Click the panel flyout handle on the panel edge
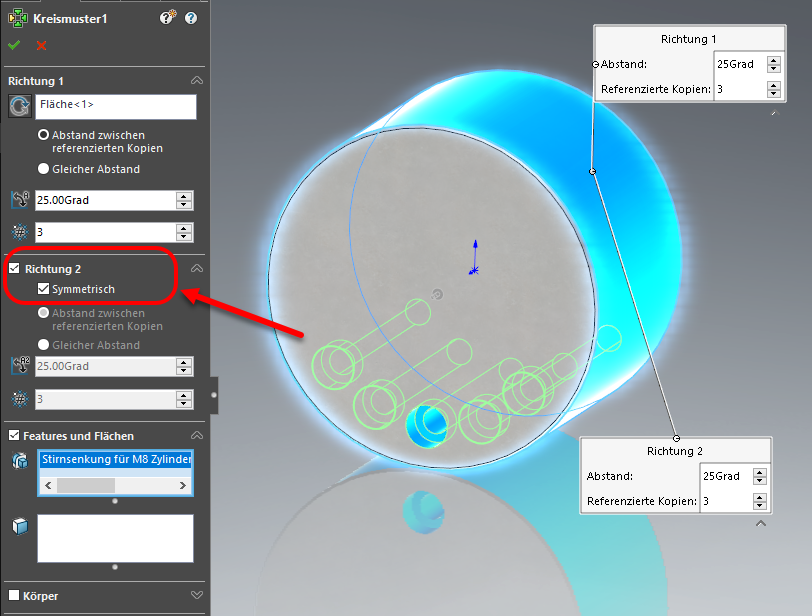This screenshot has height=616, width=812. [214, 395]
